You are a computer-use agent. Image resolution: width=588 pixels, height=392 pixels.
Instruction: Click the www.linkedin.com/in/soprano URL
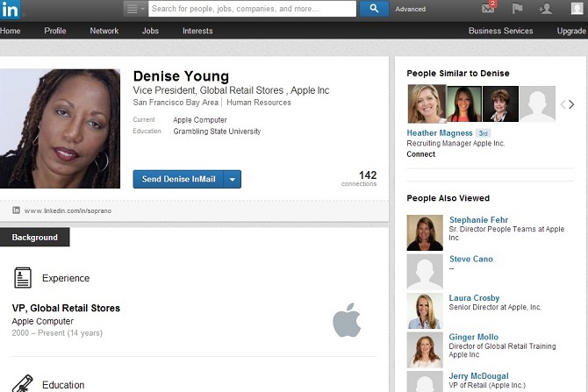coord(68,211)
